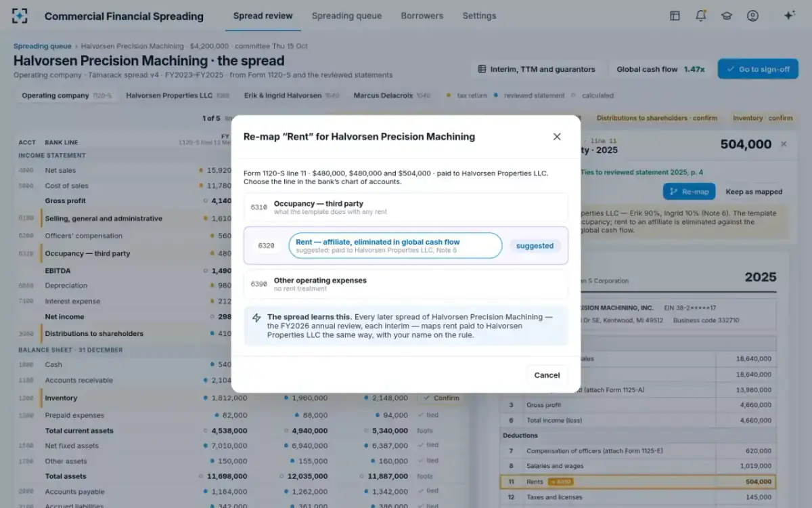Select Occupancy — third party option 6310
Image resolution: width=812 pixels, height=508 pixels.
click(x=406, y=207)
